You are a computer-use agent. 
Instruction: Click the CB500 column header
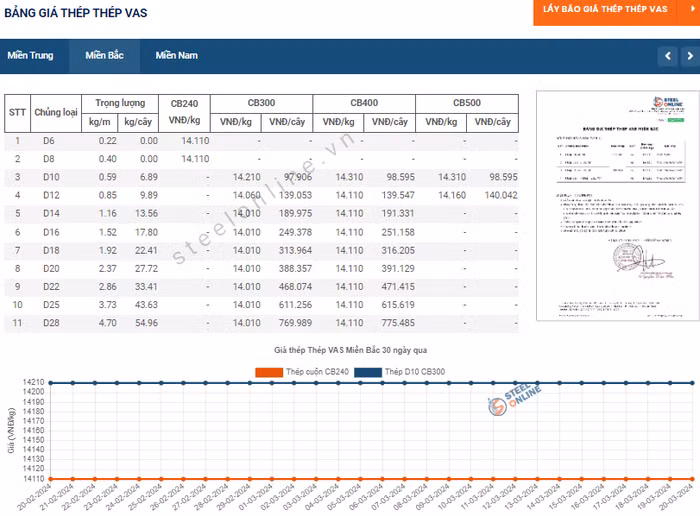[466, 103]
